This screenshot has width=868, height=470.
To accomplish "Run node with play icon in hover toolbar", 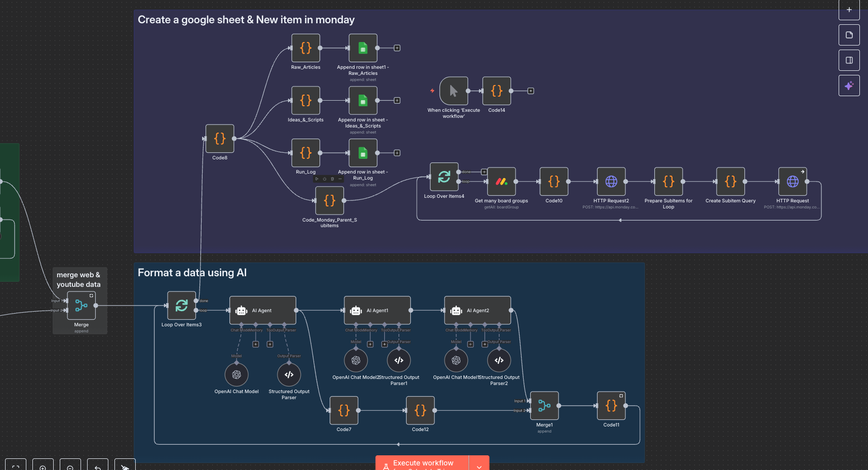I will click(x=317, y=179).
